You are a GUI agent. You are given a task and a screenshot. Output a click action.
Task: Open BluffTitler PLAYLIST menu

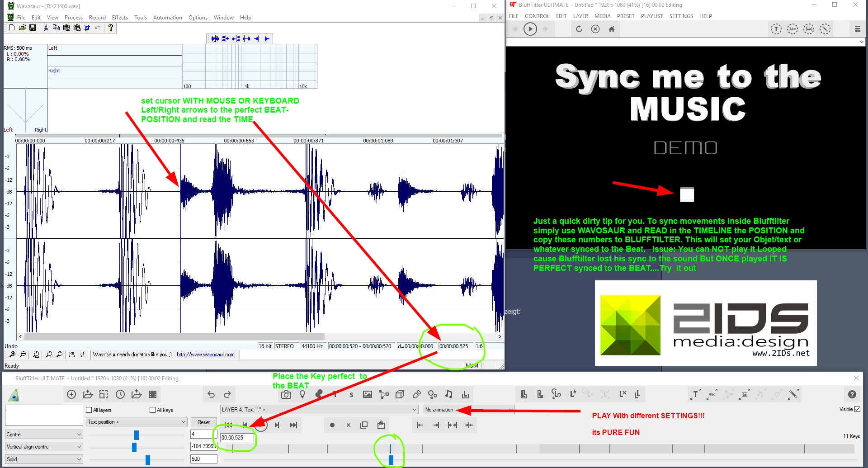pyautogui.click(x=652, y=16)
